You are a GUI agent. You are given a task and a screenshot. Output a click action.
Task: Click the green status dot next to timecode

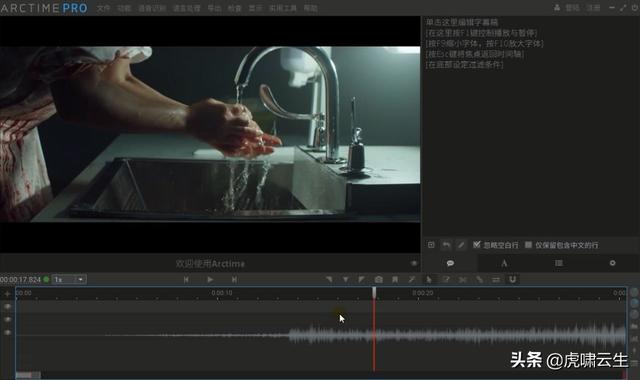pyautogui.click(x=46, y=280)
